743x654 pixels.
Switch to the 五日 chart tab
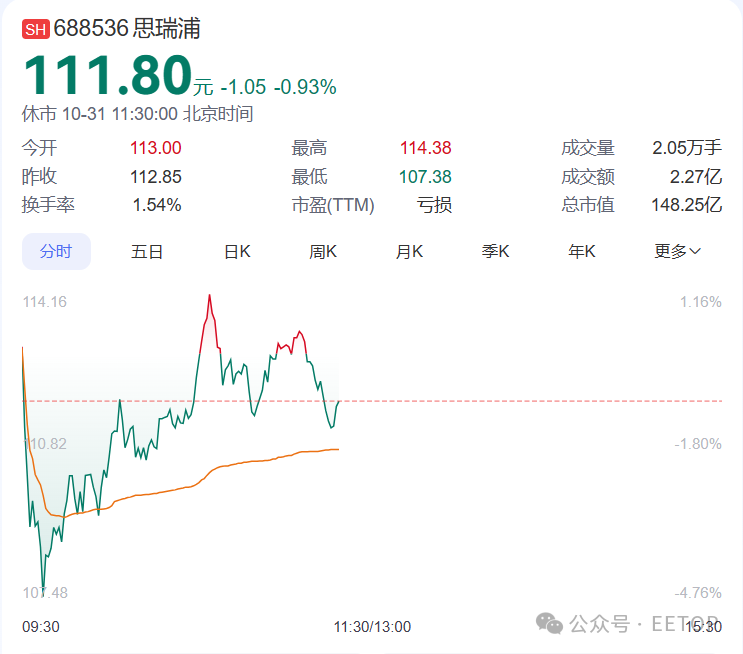click(x=147, y=251)
